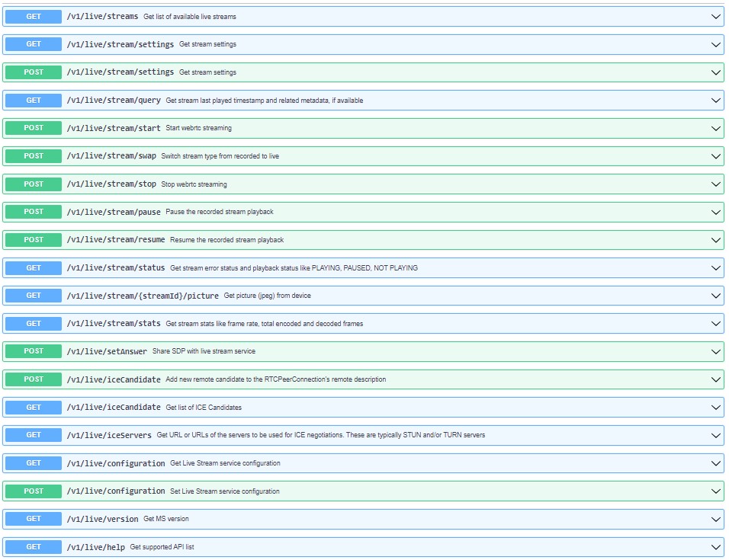The image size is (729, 560).
Task: Open the /v1/live/stream/{streamId}/picture path
Action: [x=143, y=296]
